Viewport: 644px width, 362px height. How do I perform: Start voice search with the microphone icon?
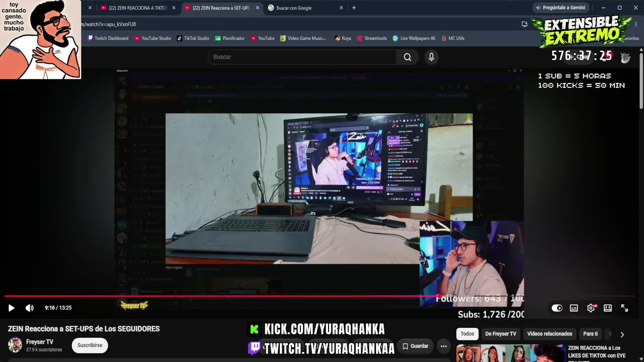[431, 57]
